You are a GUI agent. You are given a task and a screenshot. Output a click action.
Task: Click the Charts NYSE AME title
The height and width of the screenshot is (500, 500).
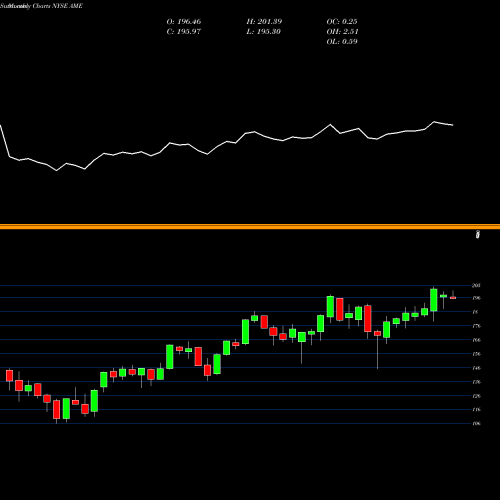[x=57, y=6]
